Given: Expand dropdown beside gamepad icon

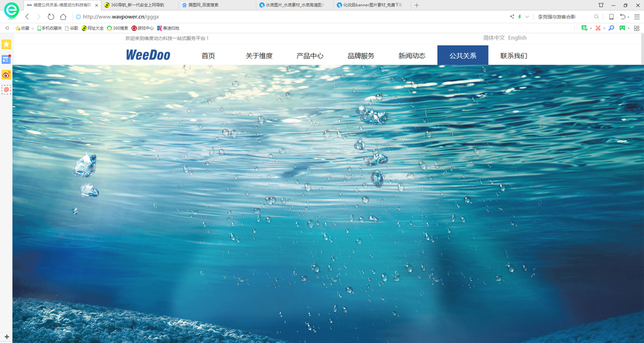Looking at the screenshot, I should coord(629,29).
